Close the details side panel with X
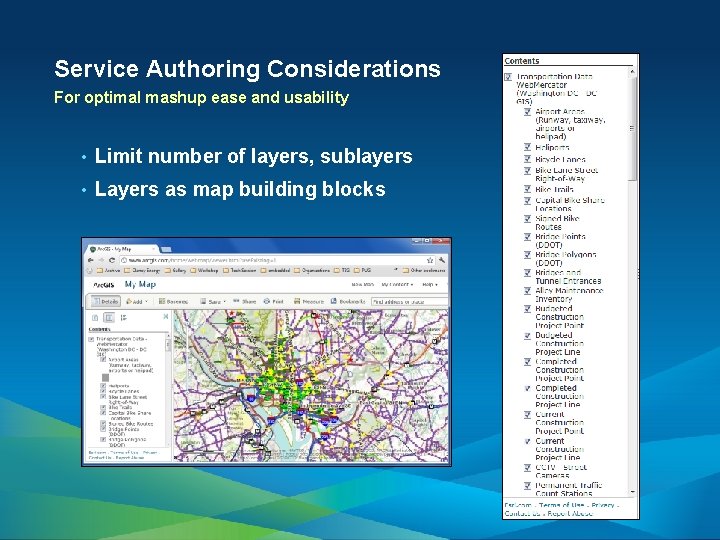 (166, 317)
